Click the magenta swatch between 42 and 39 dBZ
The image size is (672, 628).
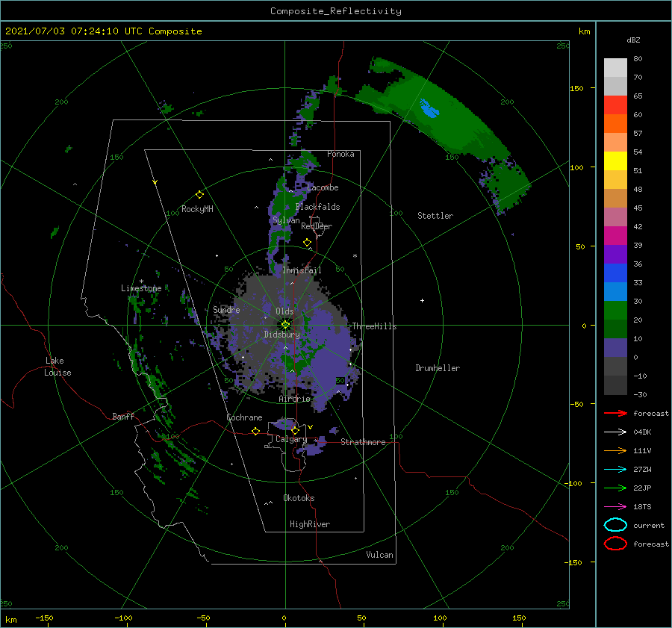(615, 236)
